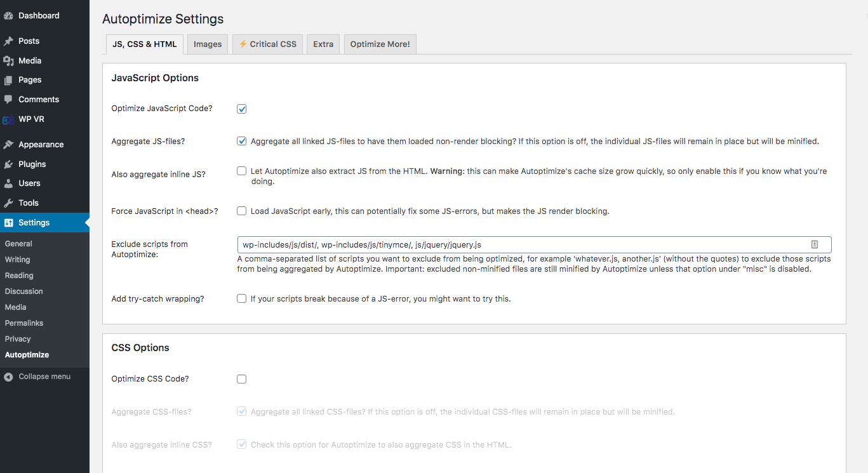Open Posts menu item

click(44, 41)
